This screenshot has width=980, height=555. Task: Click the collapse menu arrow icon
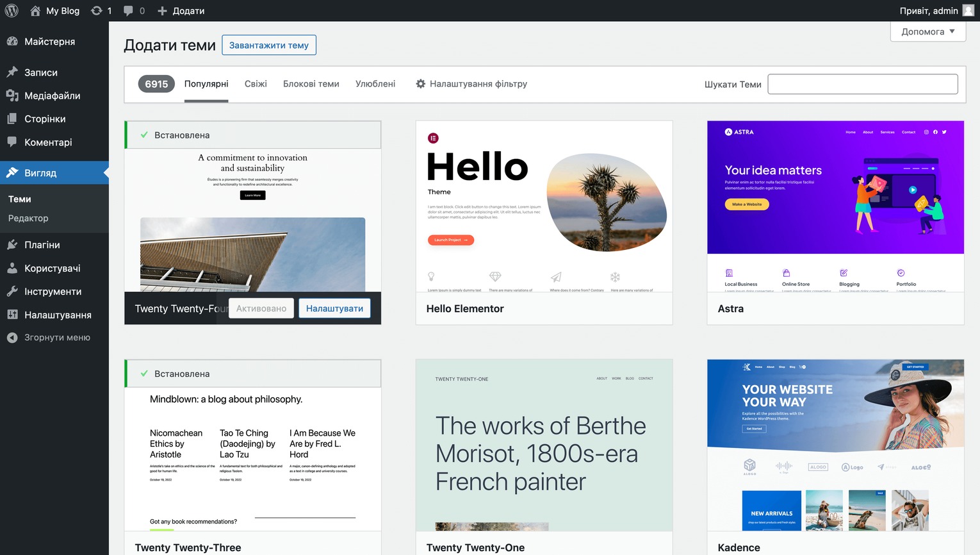12,338
